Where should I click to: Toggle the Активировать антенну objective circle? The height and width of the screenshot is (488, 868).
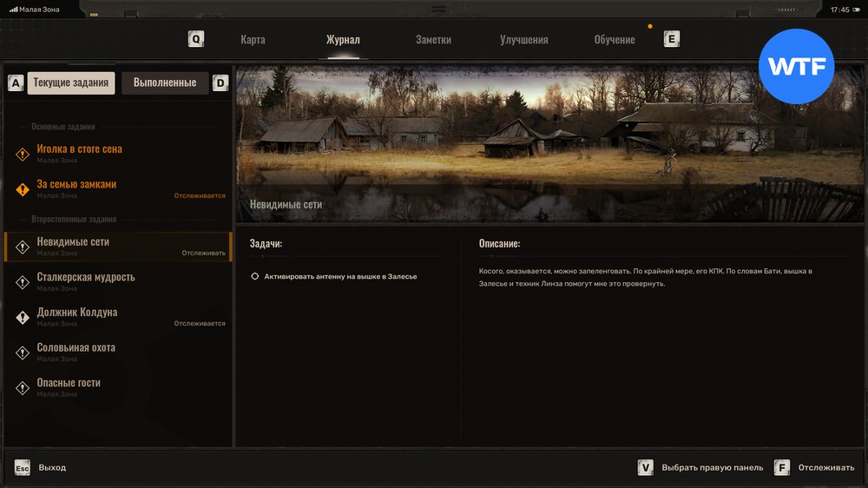[x=255, y=276]
